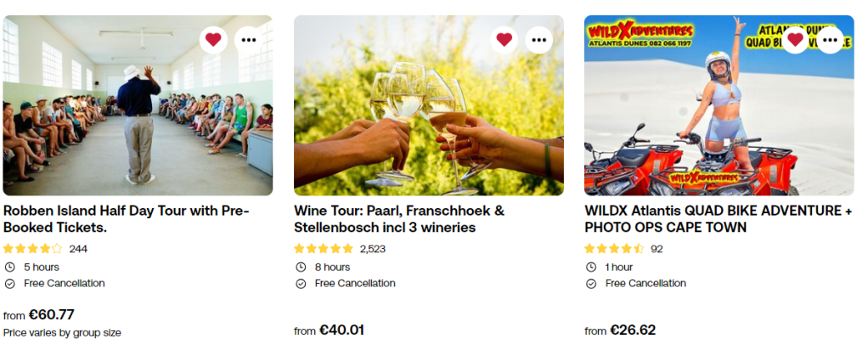Toggle heart on the Wine Tour card
Image resolution: width=868 pixels, height=350 pixels.
(x=504, y=39)
